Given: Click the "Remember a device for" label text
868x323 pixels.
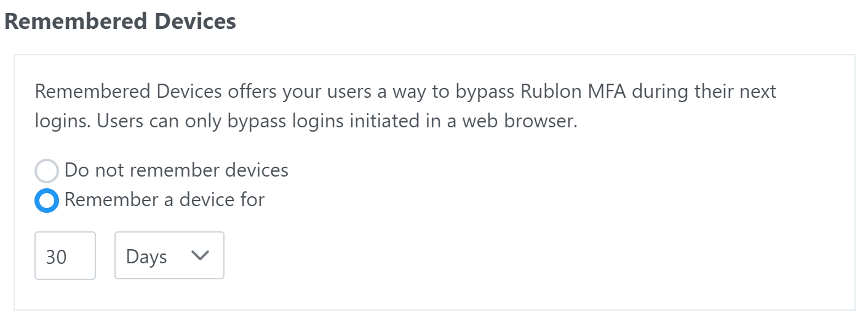Looking at the screenshot, I should (x=164, y=200).
